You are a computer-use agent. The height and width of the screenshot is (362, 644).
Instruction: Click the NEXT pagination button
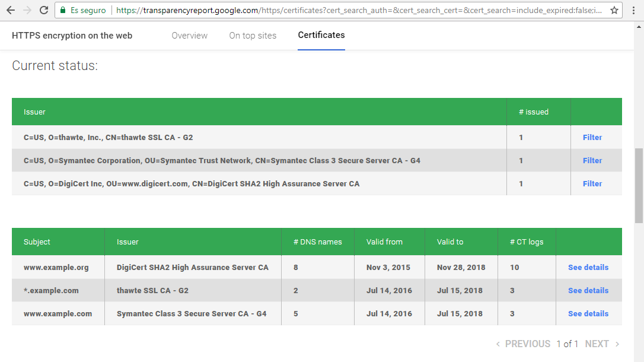click(597, 344)
